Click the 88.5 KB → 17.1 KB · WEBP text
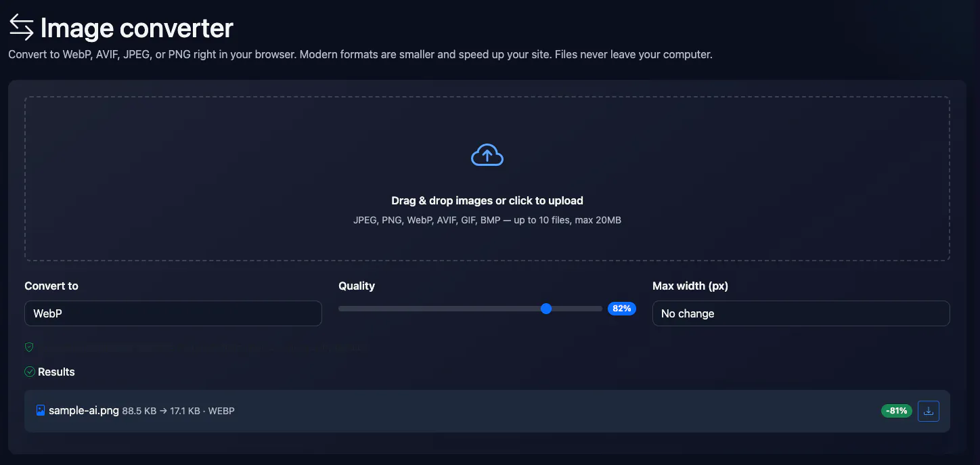The width and height of the screenshot is (980, 465). (x=179, y=411)
